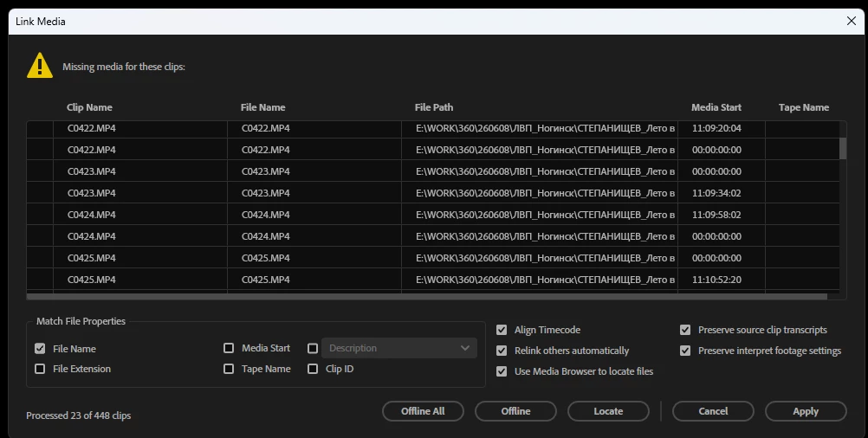Screen dimensions: 868x438
Task: Click the Offline All button
Action: 423,411
